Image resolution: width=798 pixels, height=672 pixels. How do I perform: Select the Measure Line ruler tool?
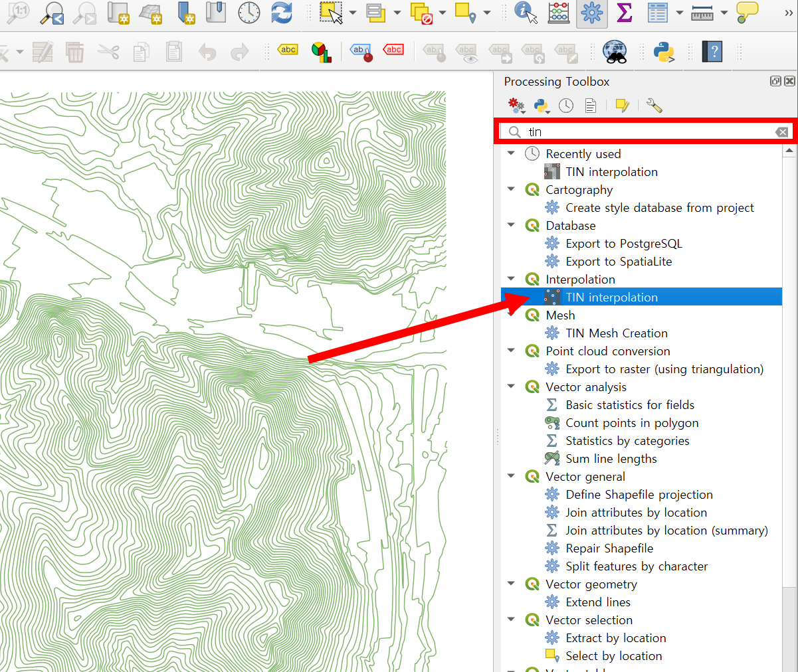702,13
